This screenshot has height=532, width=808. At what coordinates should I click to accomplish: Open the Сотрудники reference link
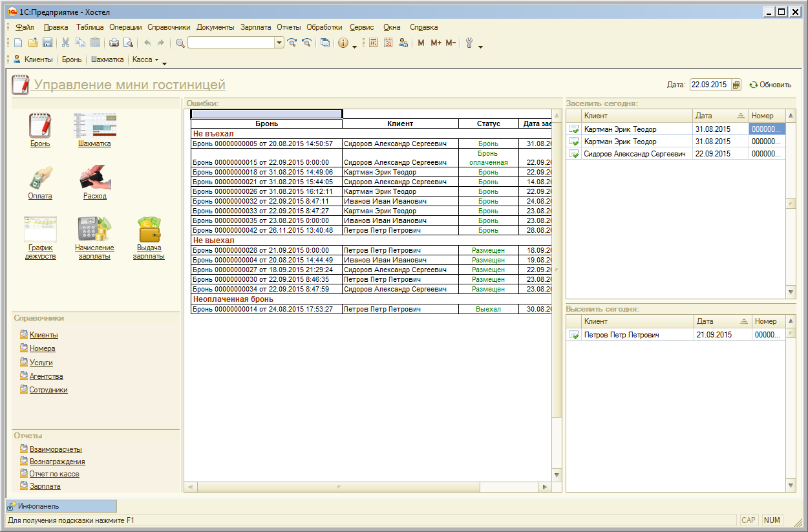coord(48,390)
